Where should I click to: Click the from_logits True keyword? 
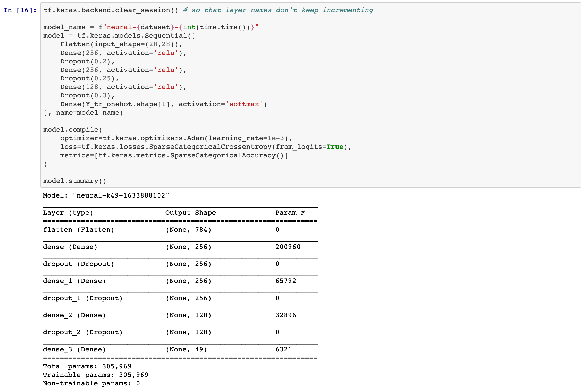tap(334, 147)
